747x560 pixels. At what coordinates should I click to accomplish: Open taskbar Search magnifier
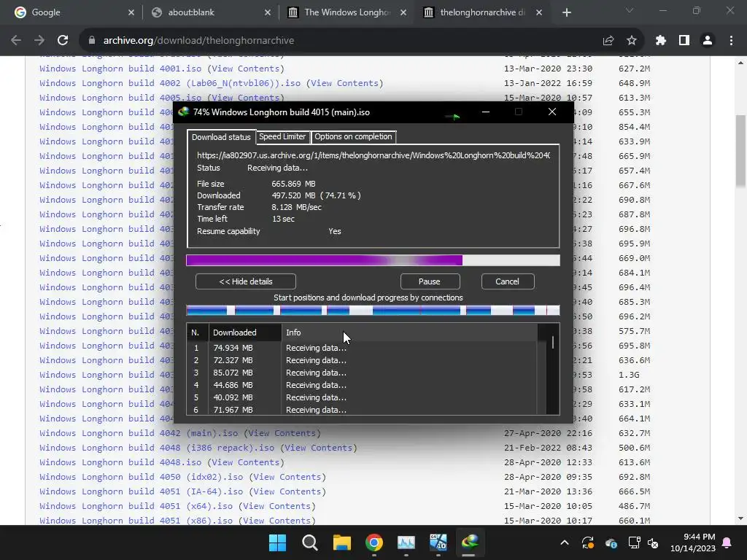309,542
